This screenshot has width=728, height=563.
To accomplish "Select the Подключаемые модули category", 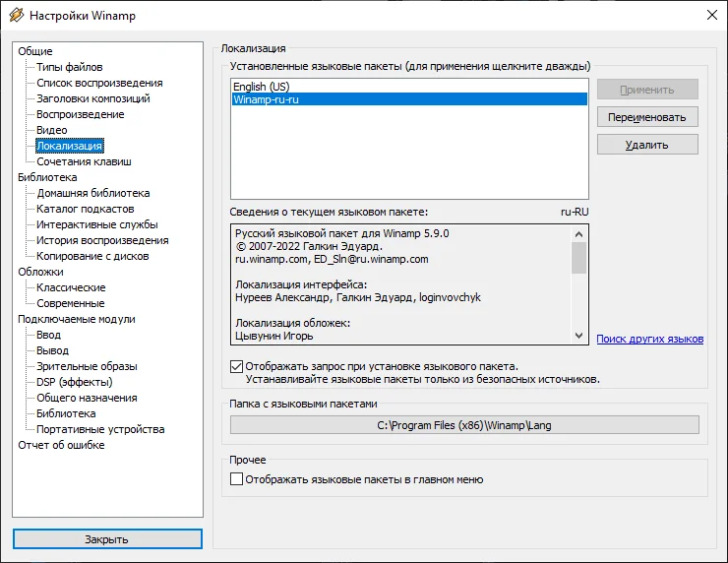I will tap(77, 319).
